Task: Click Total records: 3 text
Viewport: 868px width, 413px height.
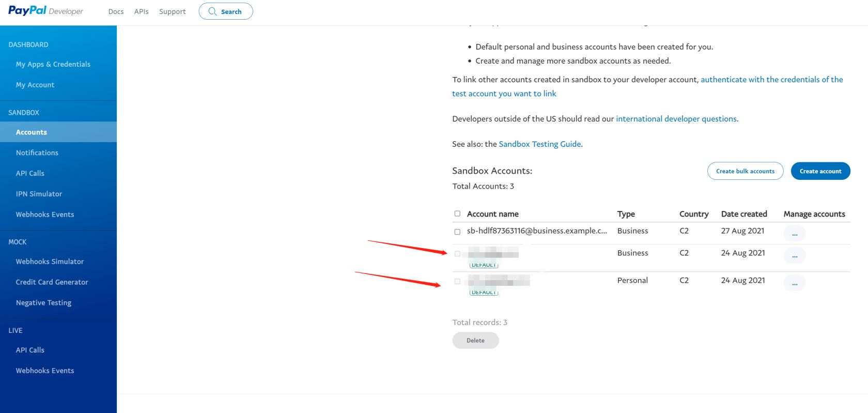Action: 480,323
